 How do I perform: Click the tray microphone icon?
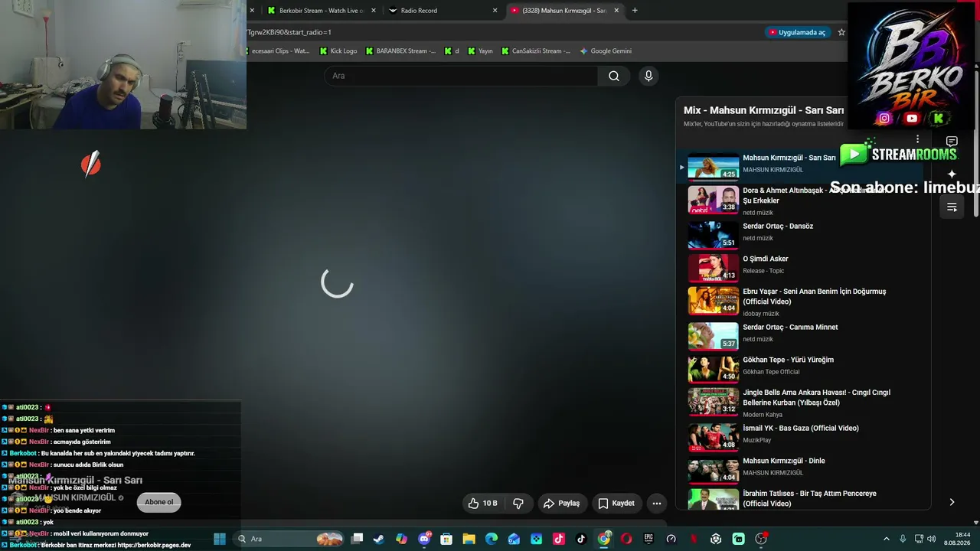click(903, 539)
